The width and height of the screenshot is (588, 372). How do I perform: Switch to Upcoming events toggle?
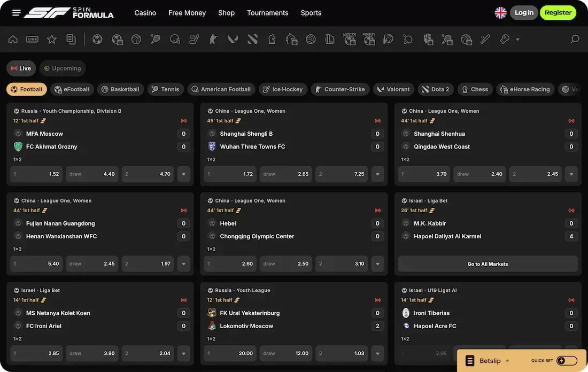pos(63,68)
